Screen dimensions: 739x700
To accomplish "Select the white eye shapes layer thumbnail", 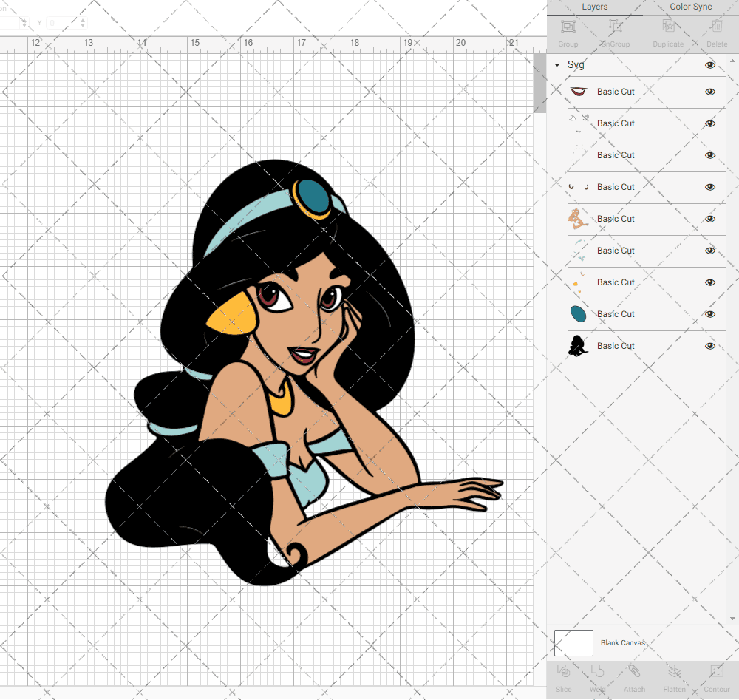I will point(579,155).
